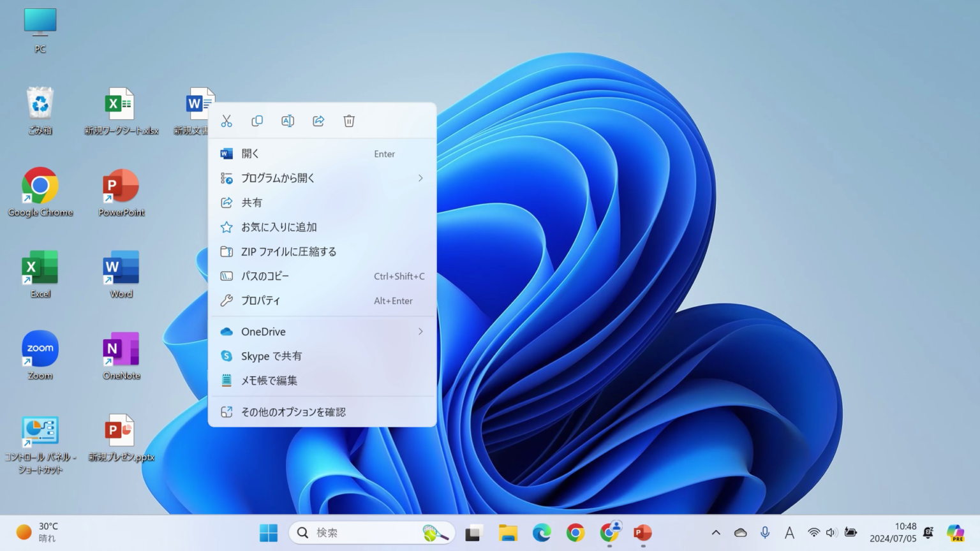Click the weather widget showing 30°C
Image resolution: width=980 pixels, height=551 pixels.
(36, 531)
